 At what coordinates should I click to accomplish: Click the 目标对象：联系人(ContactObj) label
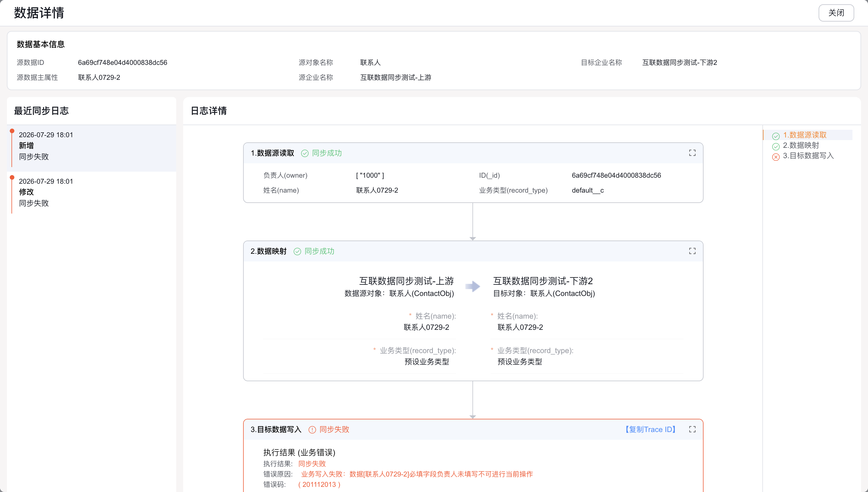click(x=544, y=293)
